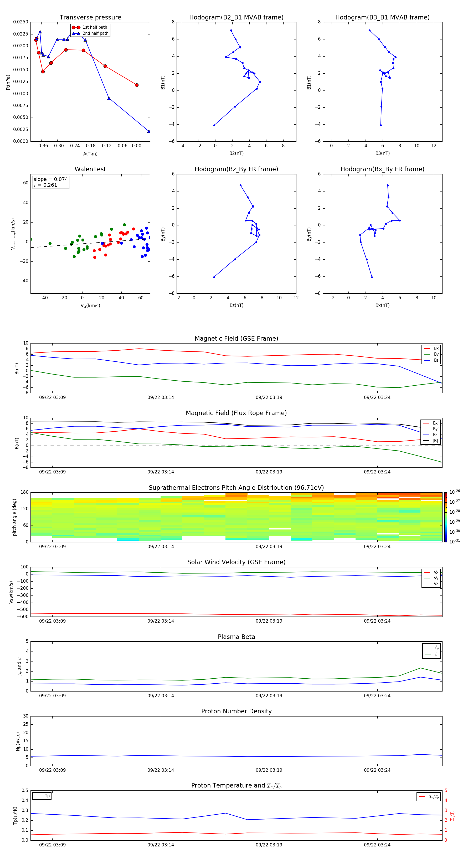This screenshot has height=868, width=473.
Task: Click the 'Plasma Beta' plot title
Action: [x=236, y=637]
